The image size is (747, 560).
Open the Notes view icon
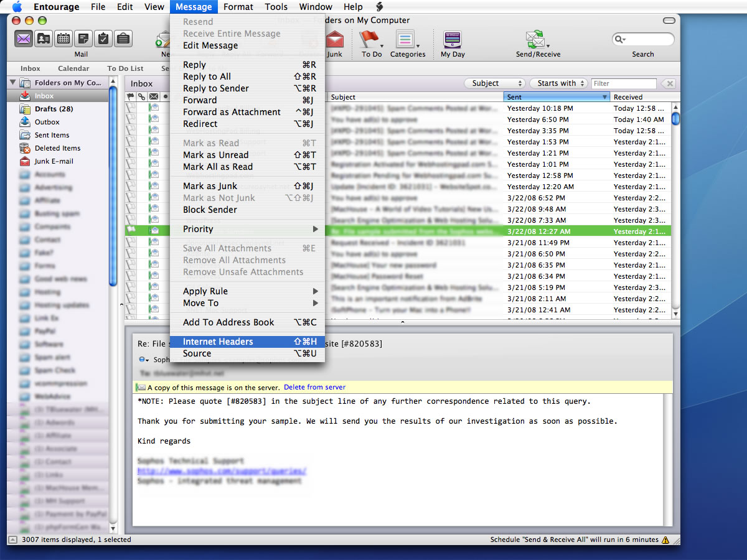pyautogui.click(x=83, y=39)
